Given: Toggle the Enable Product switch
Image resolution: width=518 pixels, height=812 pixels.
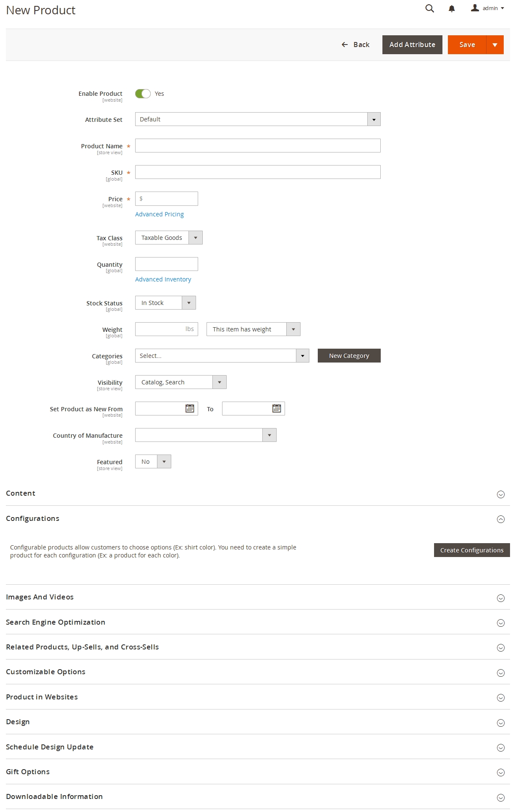Looking at the screenshot, I should (143, 94).
